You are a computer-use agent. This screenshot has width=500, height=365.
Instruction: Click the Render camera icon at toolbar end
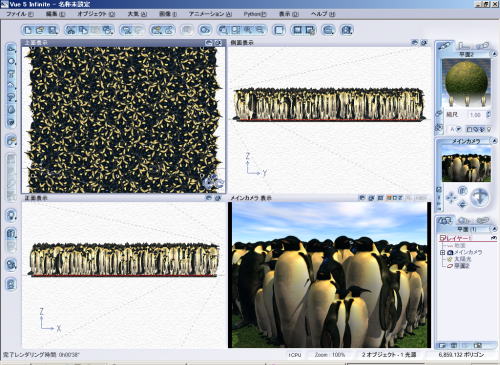click(347, 30)
